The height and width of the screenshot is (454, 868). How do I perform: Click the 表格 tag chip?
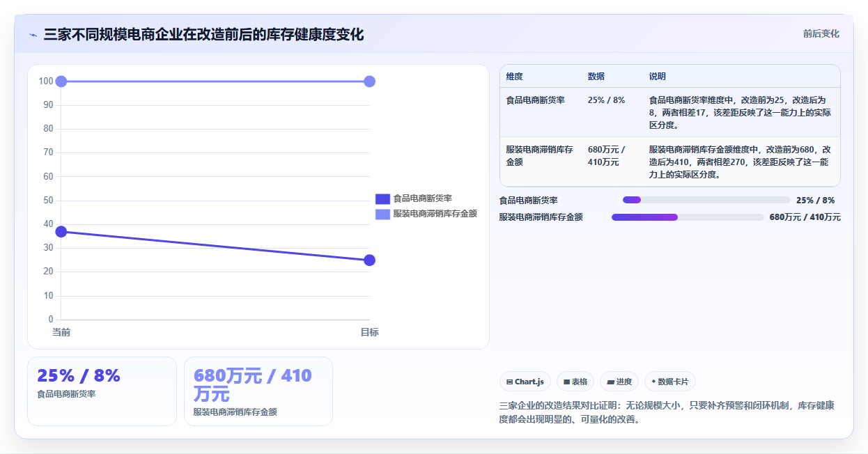pos(575,382)
